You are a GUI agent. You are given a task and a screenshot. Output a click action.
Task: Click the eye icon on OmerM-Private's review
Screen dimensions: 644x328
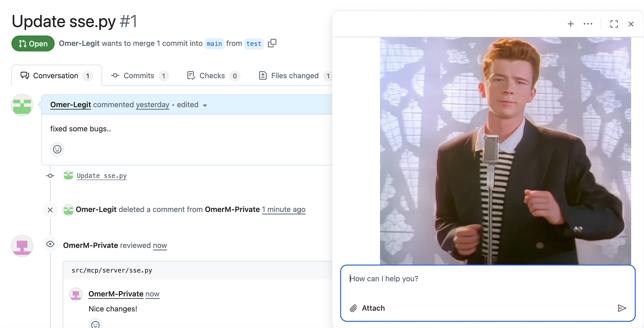[x=50, y=244]
